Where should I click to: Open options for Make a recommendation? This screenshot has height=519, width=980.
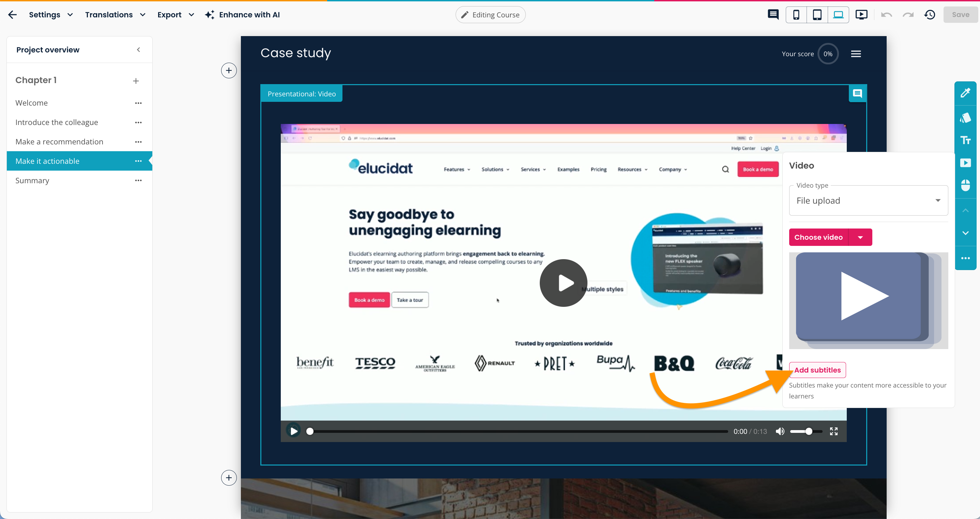[138, 142]
